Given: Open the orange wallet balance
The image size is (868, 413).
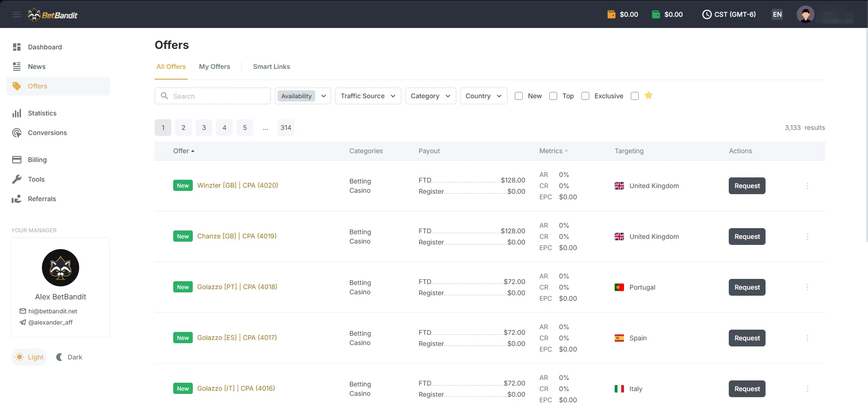Looking at the screenshot, I should point(623,14).
